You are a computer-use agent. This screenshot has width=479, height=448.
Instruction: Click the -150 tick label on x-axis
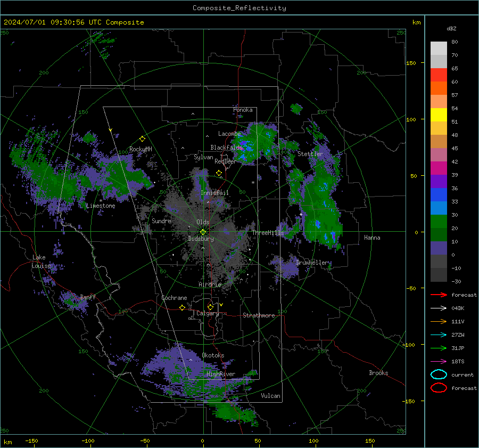pyautogui.click(x=31, y=441)
